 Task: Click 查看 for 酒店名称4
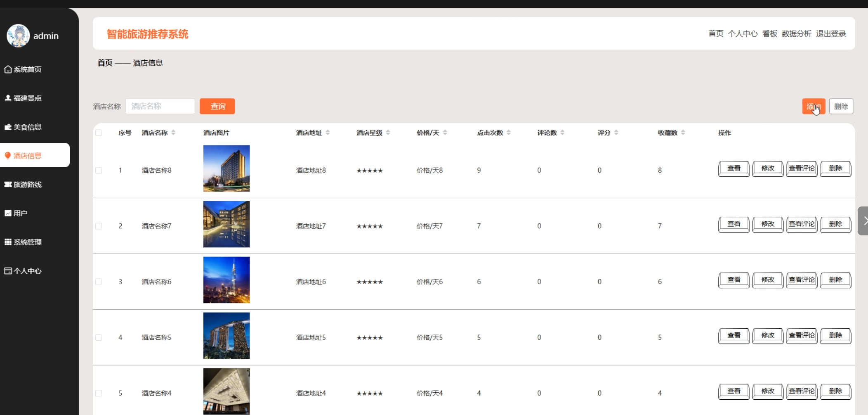click(x=734, y=391)
